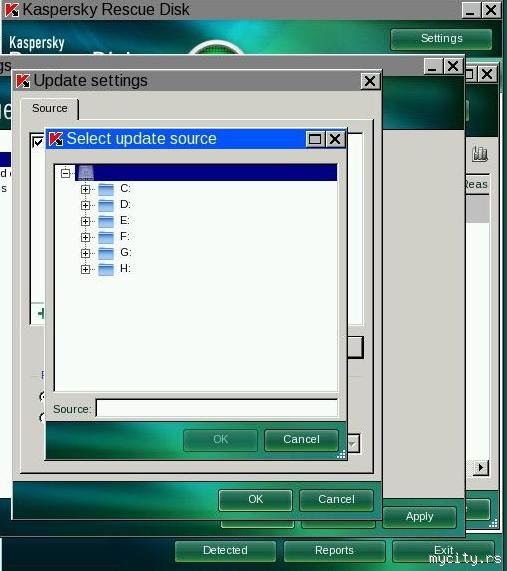Expand the F: drive node

pyautogui.click(x=85, y=237)
